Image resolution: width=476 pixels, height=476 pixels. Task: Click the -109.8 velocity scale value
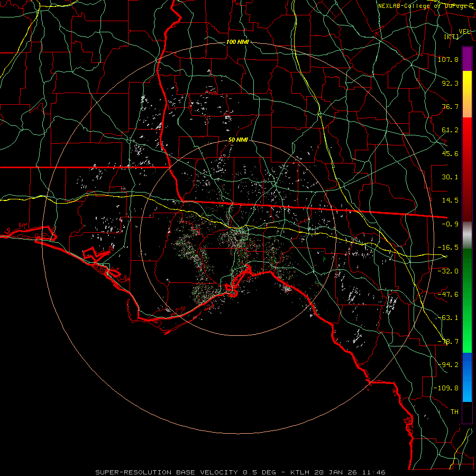click(x=446, y=388)
